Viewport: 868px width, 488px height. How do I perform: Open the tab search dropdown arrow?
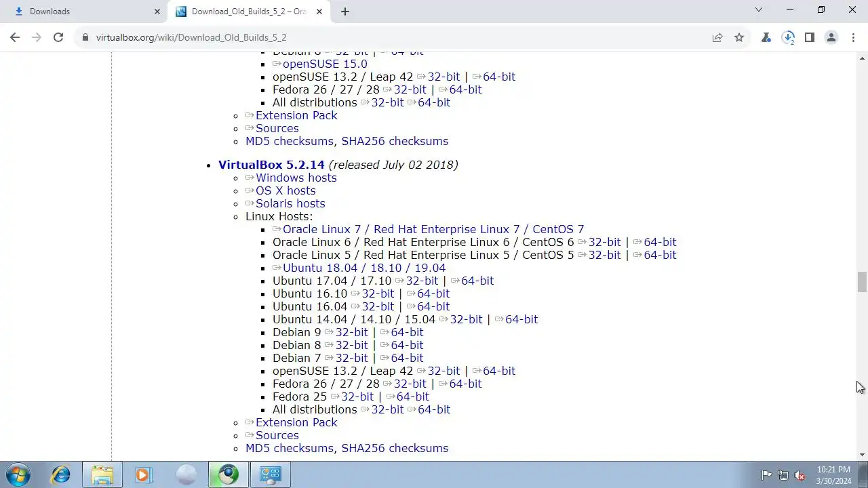click(x=759, y=9)
